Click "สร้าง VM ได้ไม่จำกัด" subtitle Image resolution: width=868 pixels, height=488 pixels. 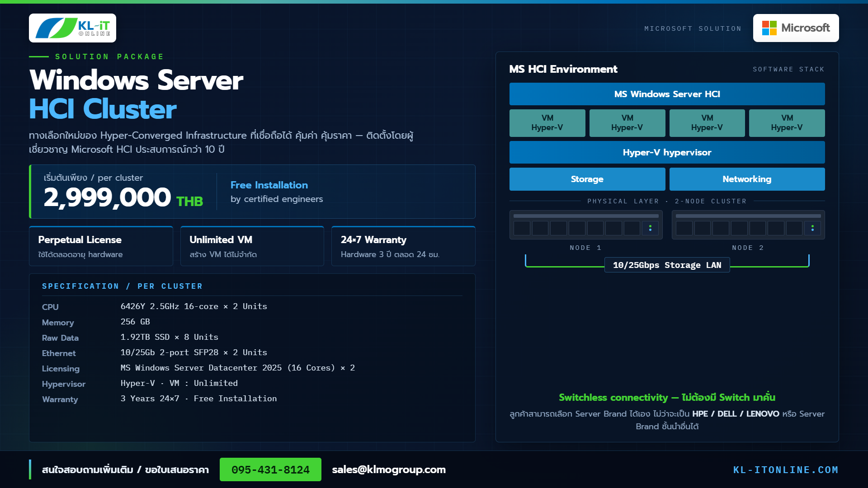[223, 254]
